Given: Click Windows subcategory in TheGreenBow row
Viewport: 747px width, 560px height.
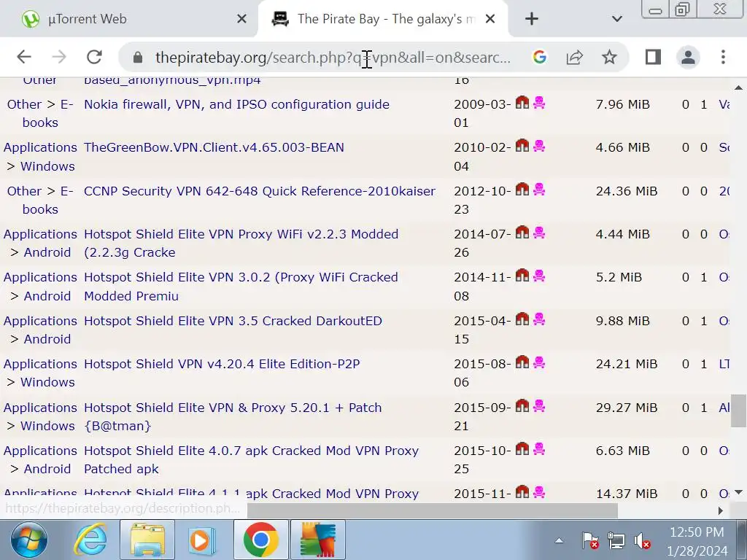Looking at the screenshot, I should (47, 167).
